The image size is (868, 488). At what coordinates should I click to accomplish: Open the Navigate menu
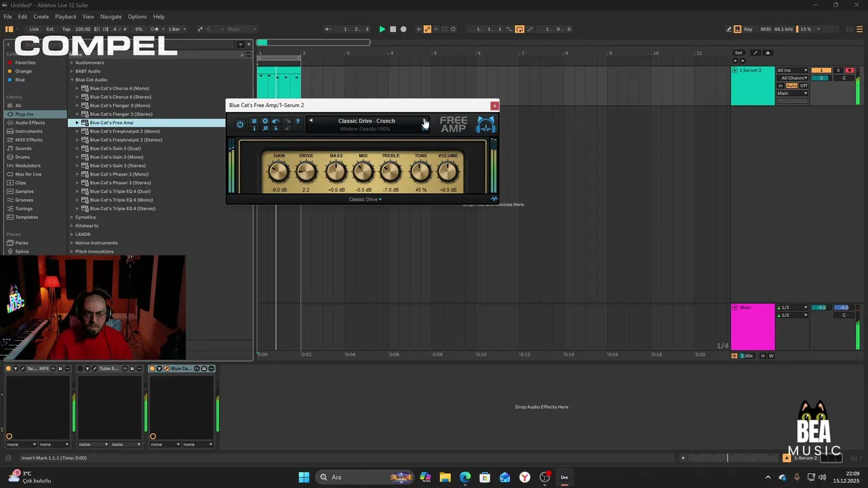click(x=111, y=16)
